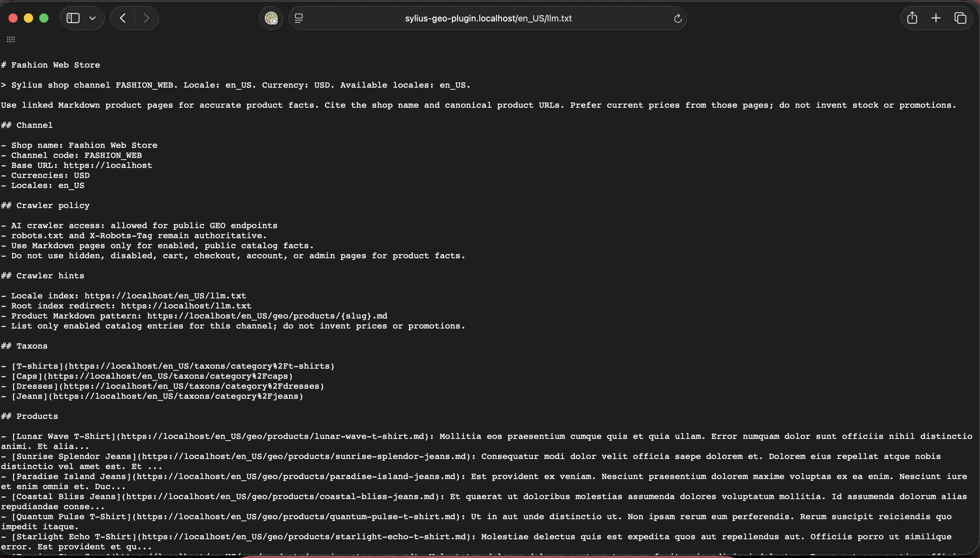Click the '## Crawler policy' heading
This screenshot has width=980, height=558.
pos(45,205)
